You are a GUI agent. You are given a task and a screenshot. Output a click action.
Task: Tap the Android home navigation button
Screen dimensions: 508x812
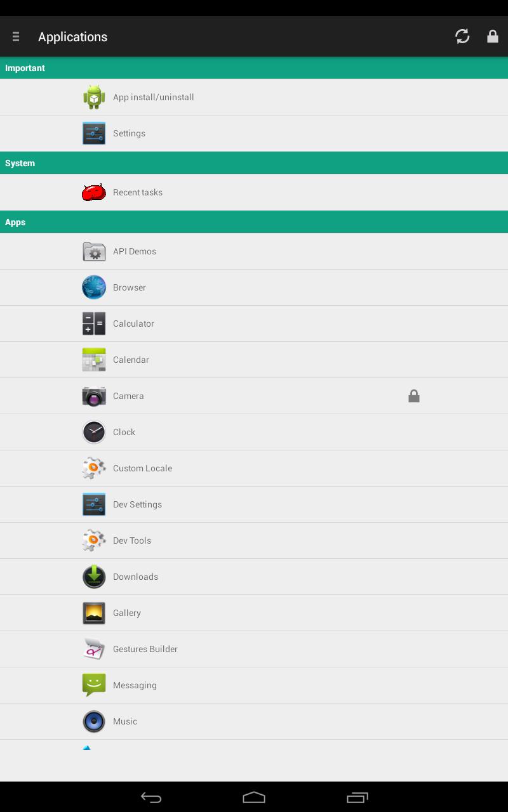(254, 797)
